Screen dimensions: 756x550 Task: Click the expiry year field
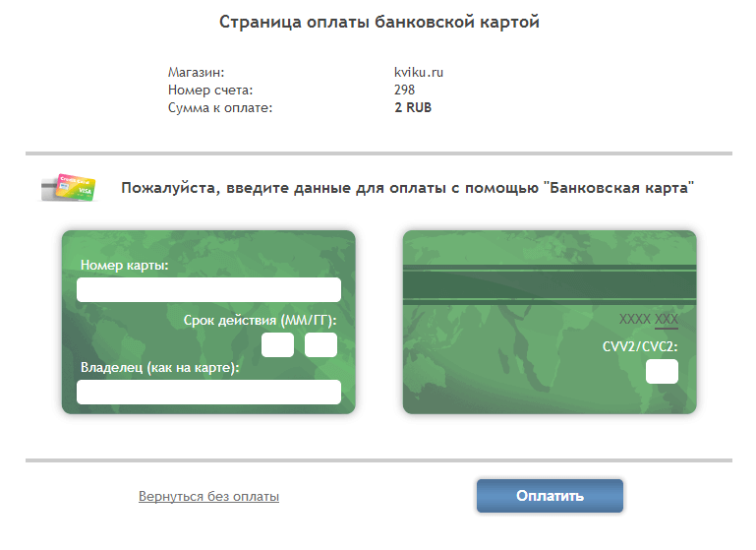click(x=320, y=345)
